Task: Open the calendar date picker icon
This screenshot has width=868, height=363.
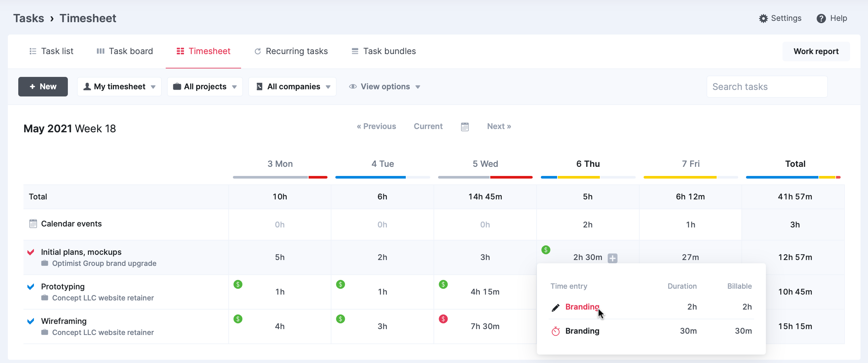Action: pyautogui.click(x=465, y=127)
